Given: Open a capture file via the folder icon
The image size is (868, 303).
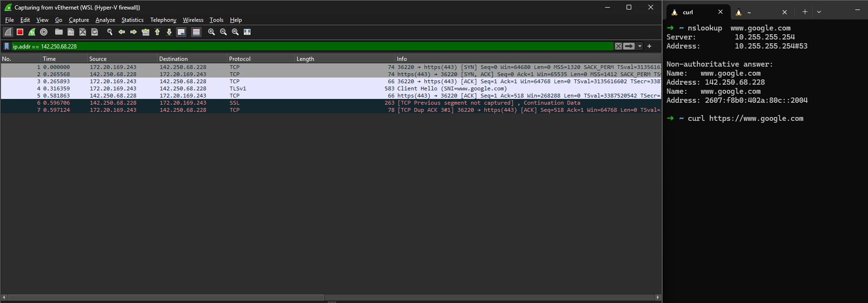Looking at the screenshot, I should tap(59, 32).
